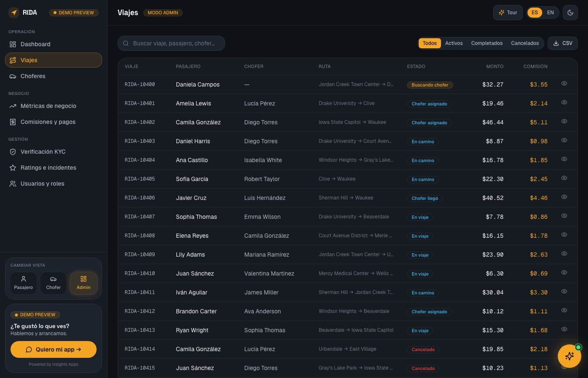Switch view to Admin

point(84,283)
